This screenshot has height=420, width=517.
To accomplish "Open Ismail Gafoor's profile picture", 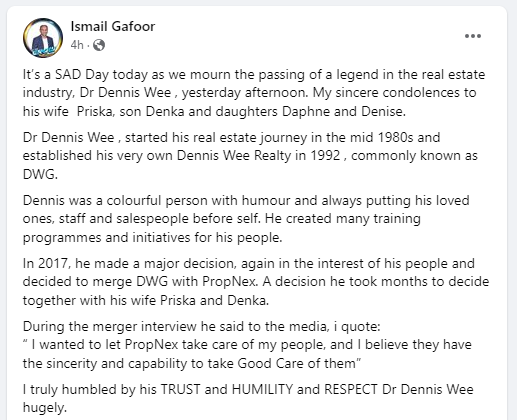I will click(x=43, y=38).
